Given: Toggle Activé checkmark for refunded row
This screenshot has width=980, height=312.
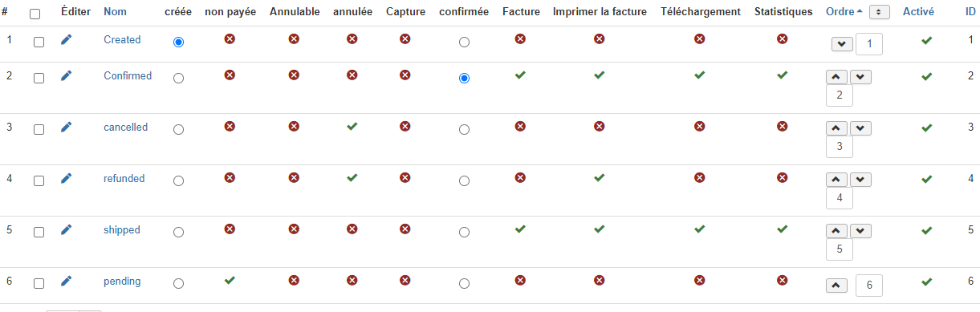Looking at the screenshot, I should click(927, 179).
